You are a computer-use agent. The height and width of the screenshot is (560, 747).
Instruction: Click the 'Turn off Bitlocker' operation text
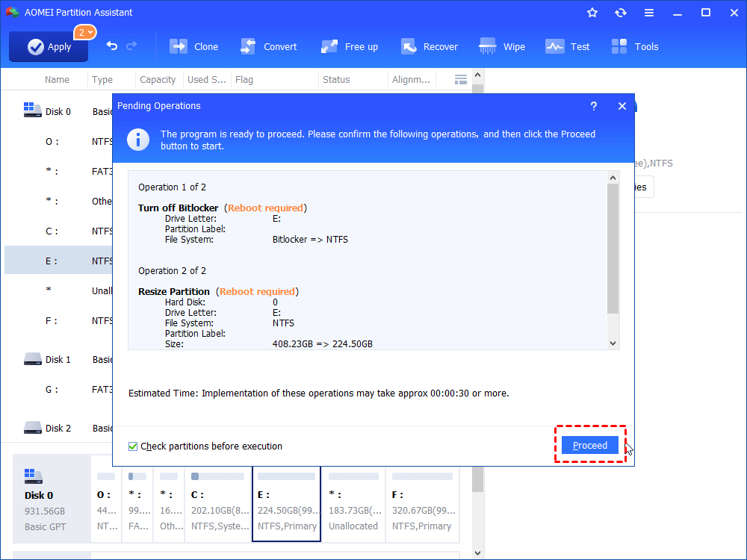coord(179,208)
